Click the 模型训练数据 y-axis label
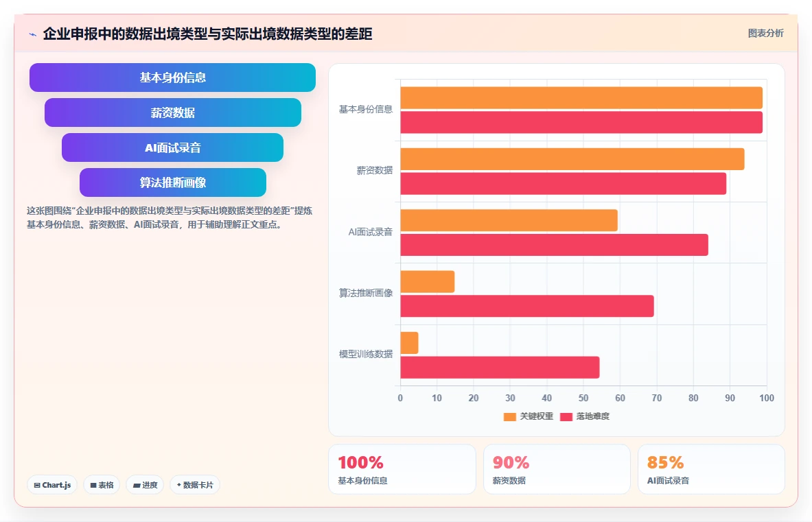The height and width of the screenshot is (522, 812). [366, 355]
